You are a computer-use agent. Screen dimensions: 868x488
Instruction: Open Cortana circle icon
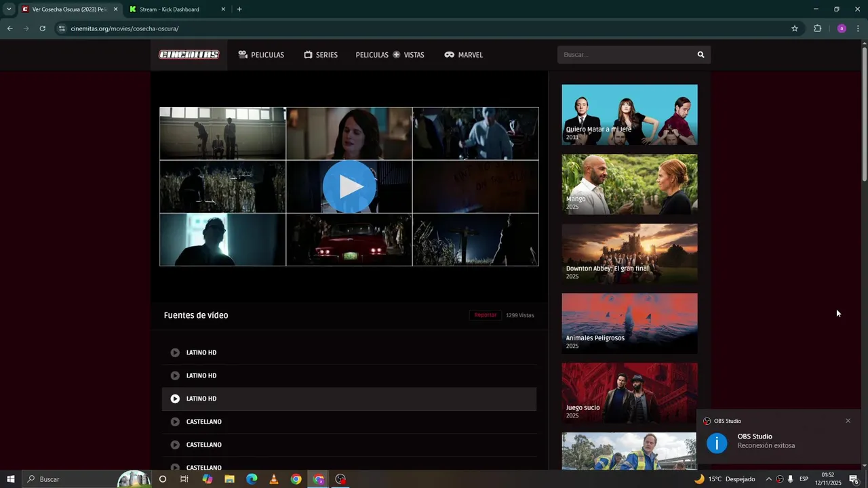[x=162, y=479]
